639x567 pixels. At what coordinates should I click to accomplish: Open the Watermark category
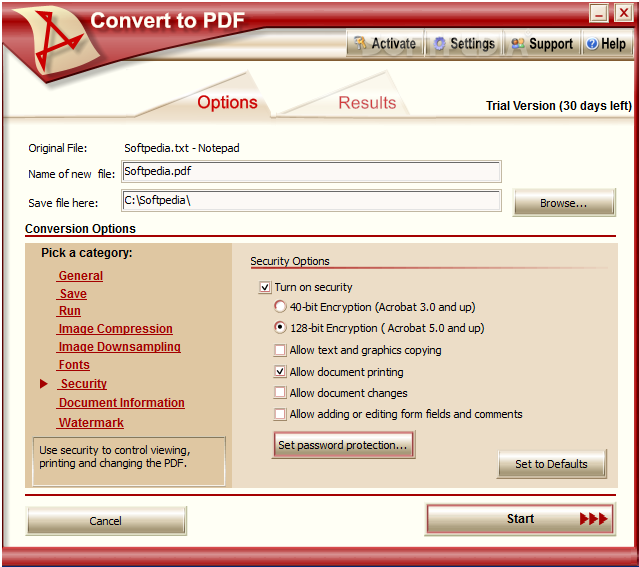point(91,423)
